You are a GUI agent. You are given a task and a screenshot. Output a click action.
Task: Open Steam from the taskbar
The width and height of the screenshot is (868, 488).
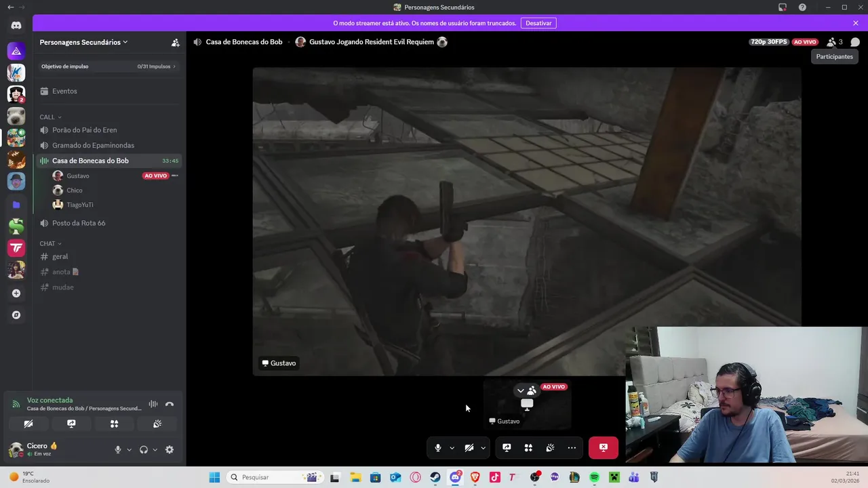[435, 477]
